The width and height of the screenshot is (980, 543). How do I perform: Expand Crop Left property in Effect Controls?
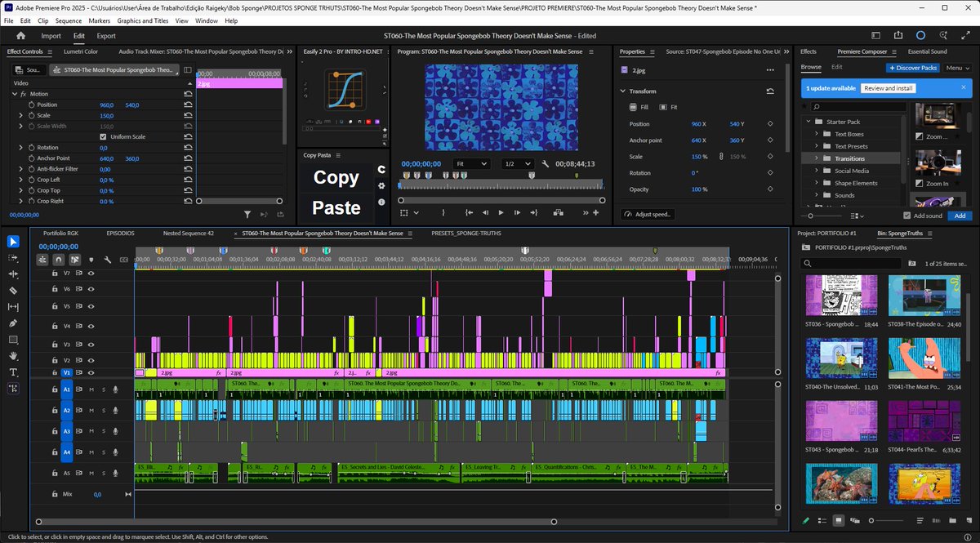(x=21, y=180)
